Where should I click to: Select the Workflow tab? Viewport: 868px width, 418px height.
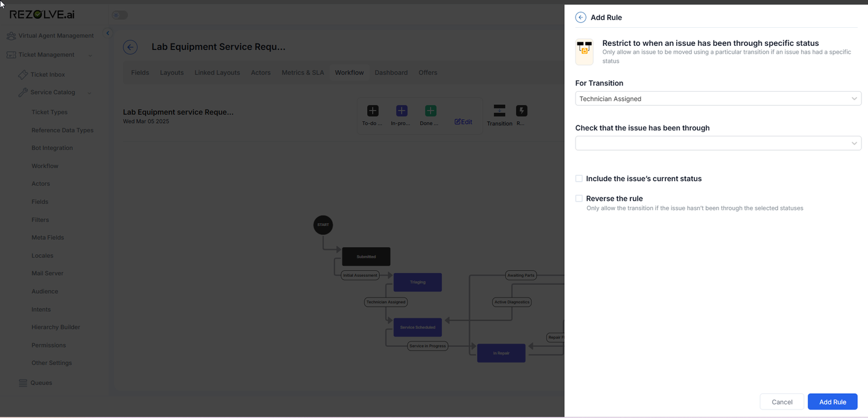[x=349, y=72]
